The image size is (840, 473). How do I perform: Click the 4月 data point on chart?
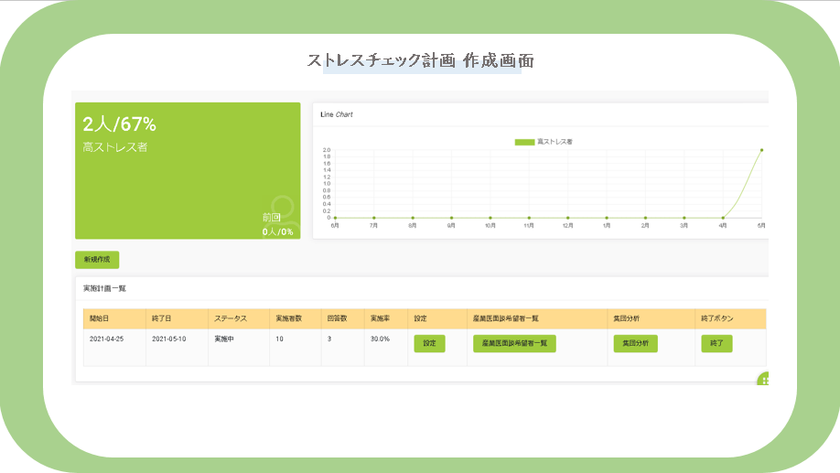723,217
